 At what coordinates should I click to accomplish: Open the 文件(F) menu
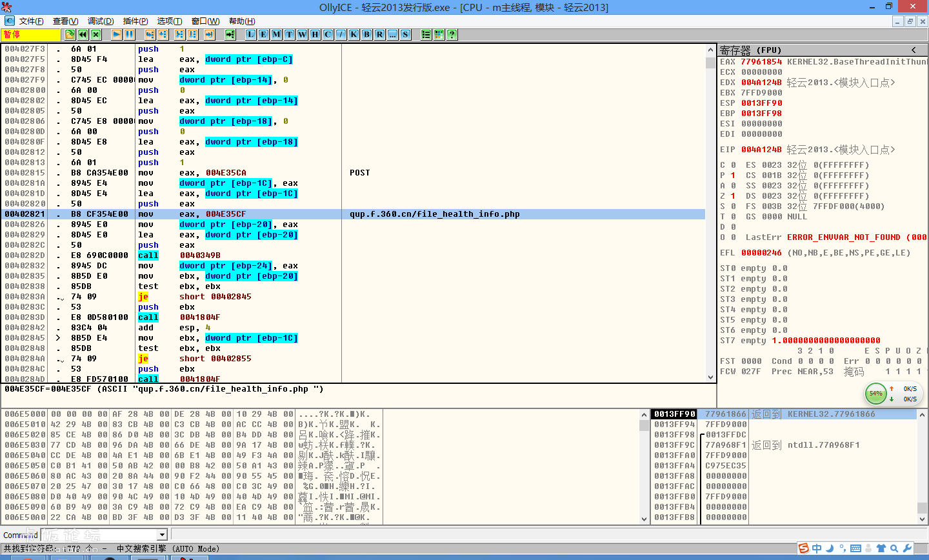pyautogui.click(x=32, y=21)
